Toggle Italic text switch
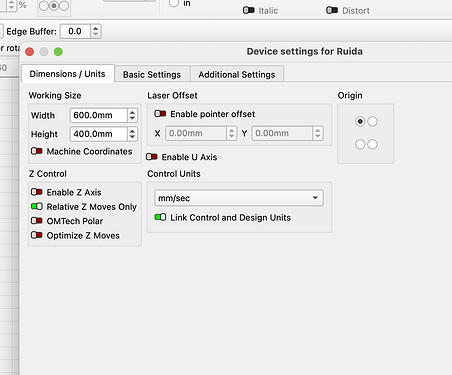452x375 pixels. click(249, 10)
